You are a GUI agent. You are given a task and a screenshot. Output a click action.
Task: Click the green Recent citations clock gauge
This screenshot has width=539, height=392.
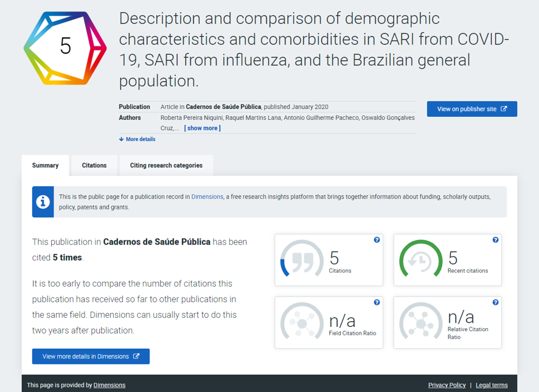(x=420, y=259)
